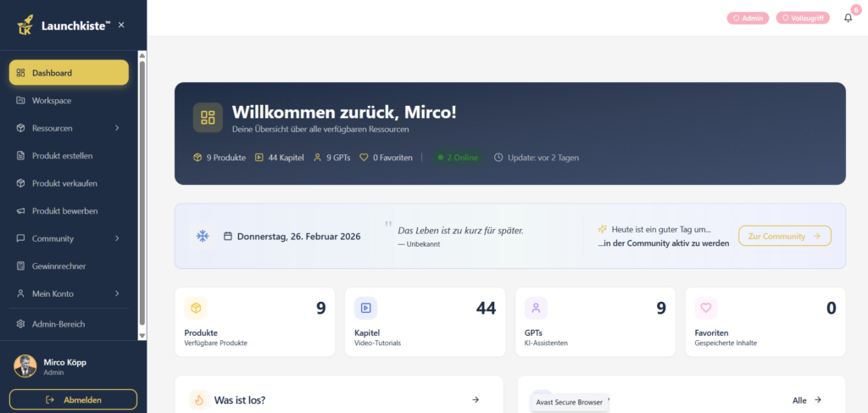Go to Produkt verkaufen
This screenshot has height=413, width=868.
click(69, 183)
